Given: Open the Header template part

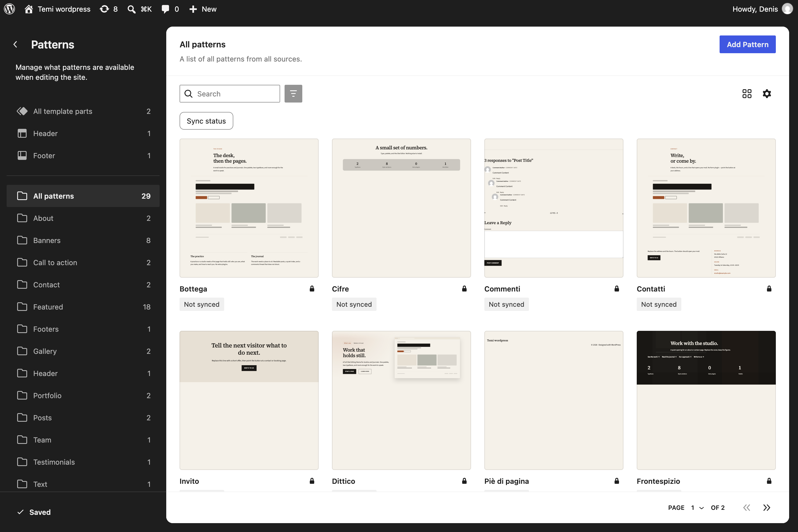Looking at the screenshot, I should coord(83,133).
